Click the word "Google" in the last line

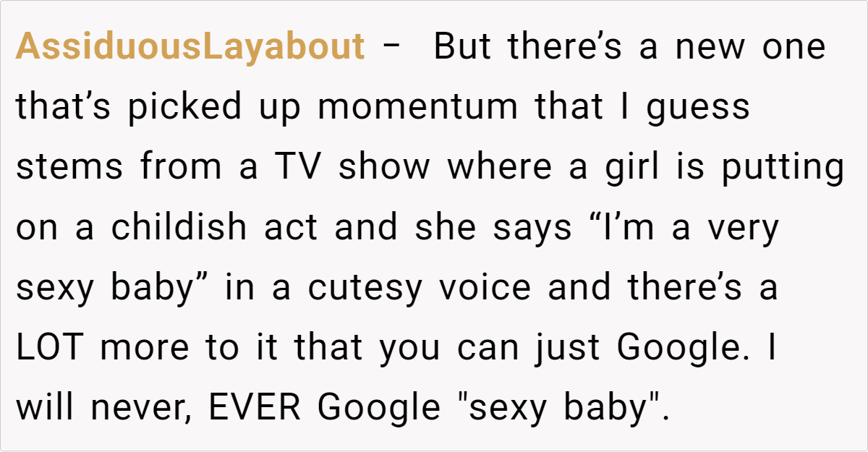click(x=379, y=408)
